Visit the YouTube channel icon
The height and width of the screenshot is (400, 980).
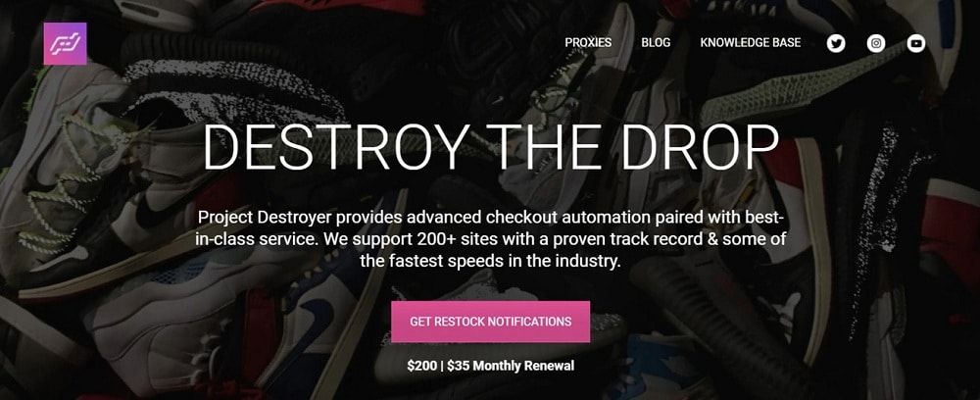point(916,43)
